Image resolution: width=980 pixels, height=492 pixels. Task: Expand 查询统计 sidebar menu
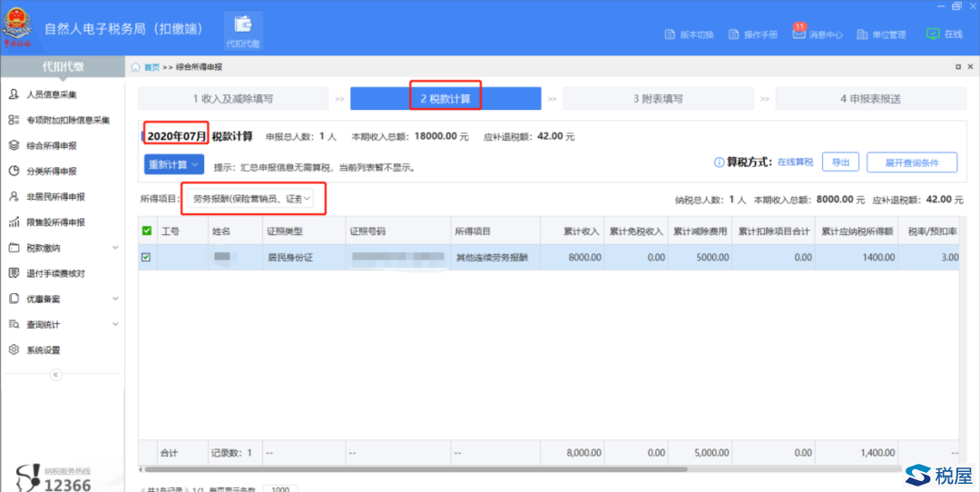click(x=114, y=324)
